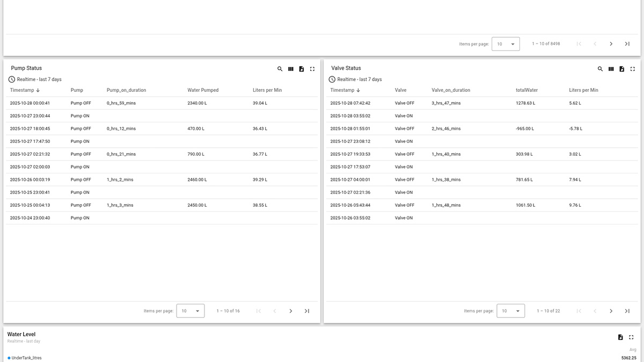Open items per page dropdown under Valve Status

click(x=511, y=310)
